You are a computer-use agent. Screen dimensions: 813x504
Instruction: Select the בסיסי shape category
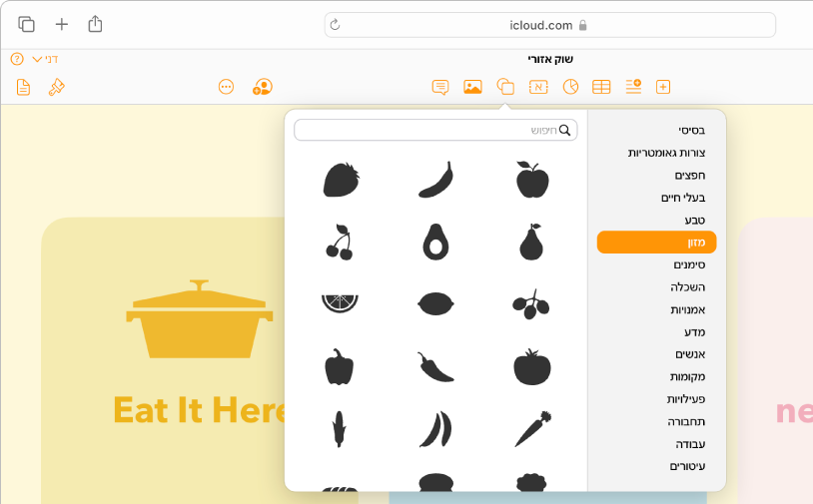point(692,130)
